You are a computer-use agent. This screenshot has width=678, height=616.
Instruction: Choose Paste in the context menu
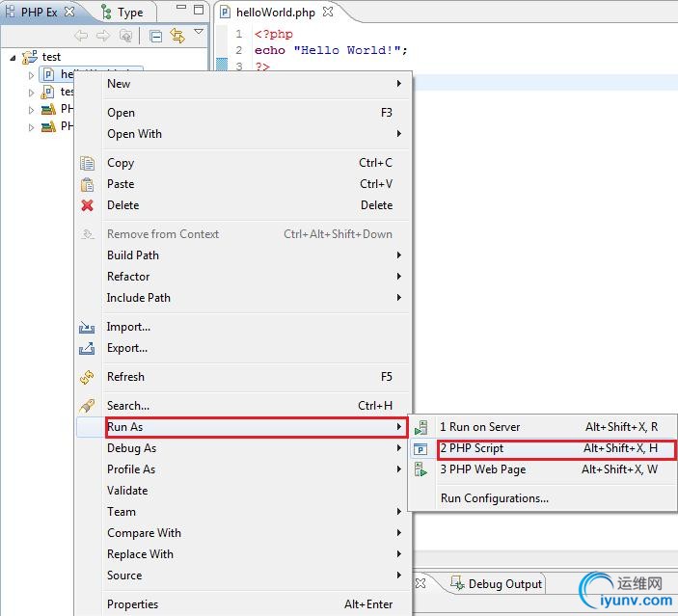tap(256, 184)
